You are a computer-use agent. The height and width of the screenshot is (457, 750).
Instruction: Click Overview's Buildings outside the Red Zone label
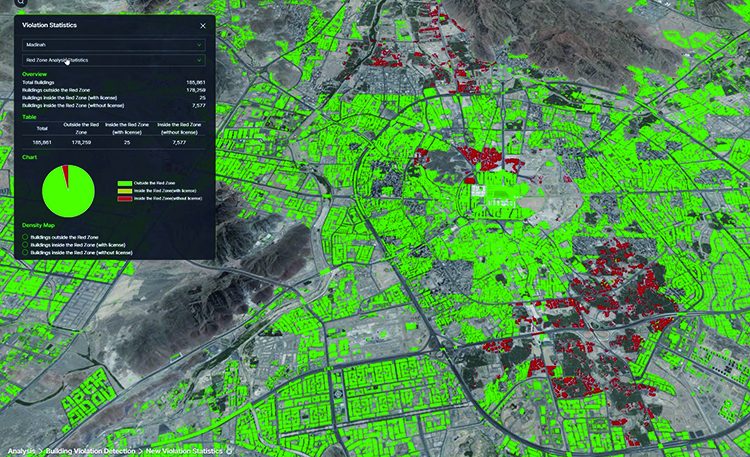pos(56,90)
